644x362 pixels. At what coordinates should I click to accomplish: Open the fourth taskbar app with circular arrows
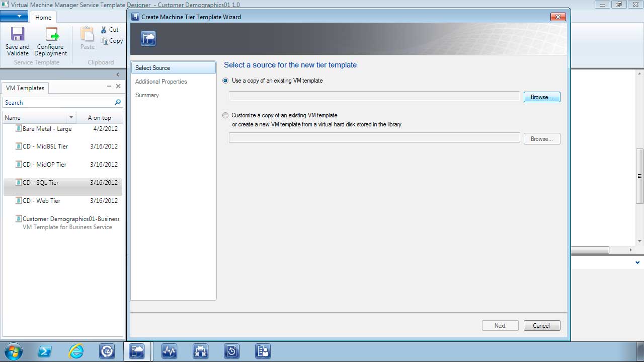pyautogui.click(x=107, y=351)
